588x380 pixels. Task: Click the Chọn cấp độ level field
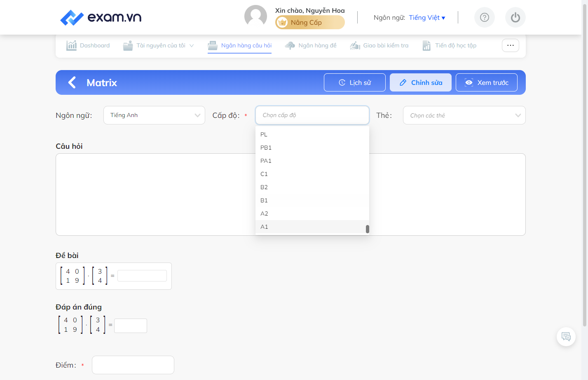click(312, 115)
